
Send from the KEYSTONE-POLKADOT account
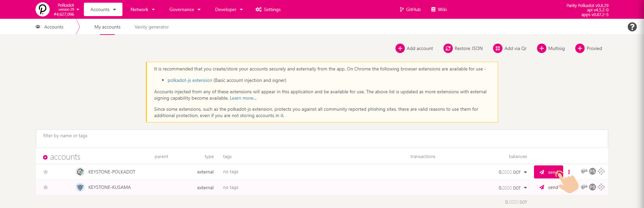coord(548,172)
